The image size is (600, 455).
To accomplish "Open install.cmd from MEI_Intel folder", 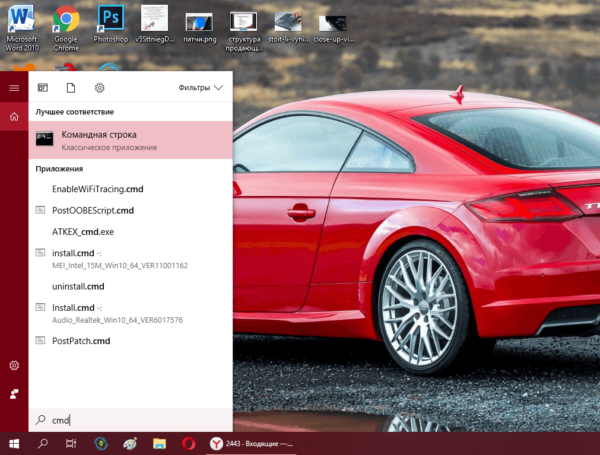I will [x=130, y=259].
